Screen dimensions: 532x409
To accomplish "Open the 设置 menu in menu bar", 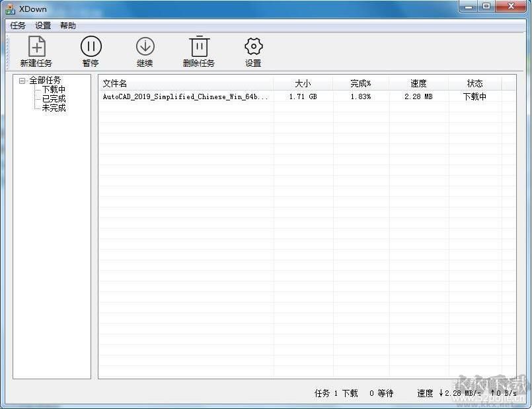I will [43, 25].
